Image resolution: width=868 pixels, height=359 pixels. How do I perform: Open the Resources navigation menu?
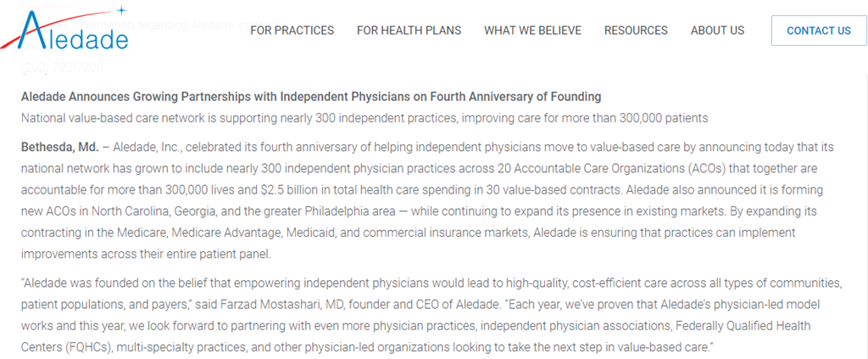[x=636, y=31]
